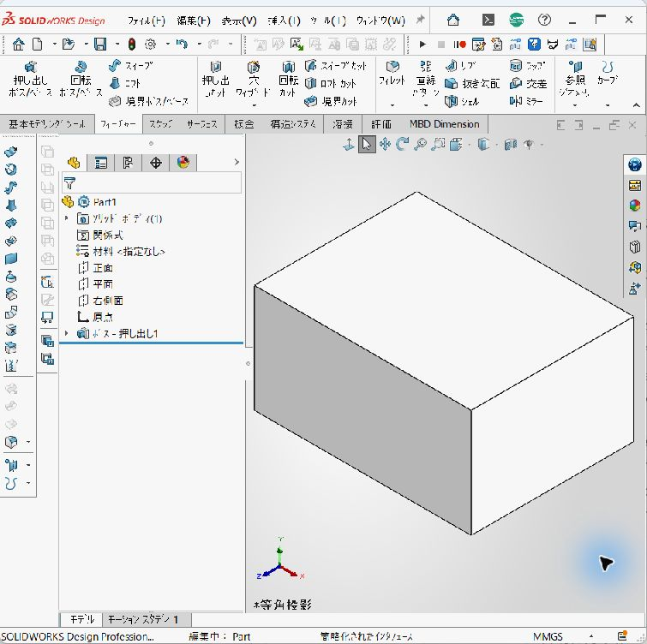Open the Undo dropdown arrow

(x=199, y=45)
